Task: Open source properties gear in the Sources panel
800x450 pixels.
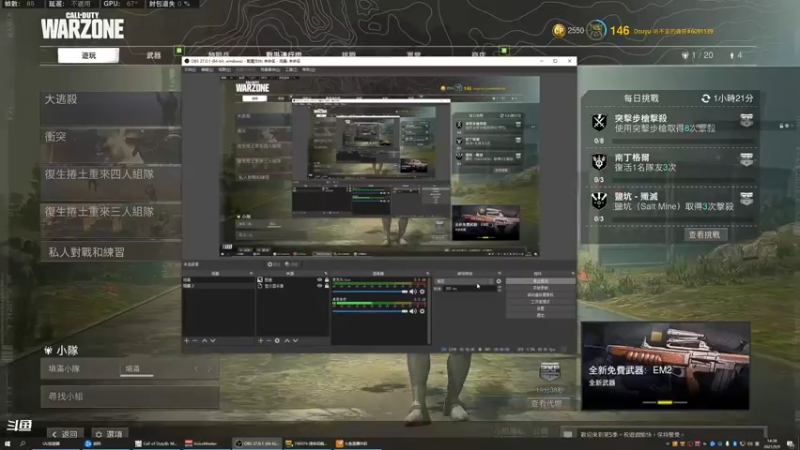Action: pos(277,340)
